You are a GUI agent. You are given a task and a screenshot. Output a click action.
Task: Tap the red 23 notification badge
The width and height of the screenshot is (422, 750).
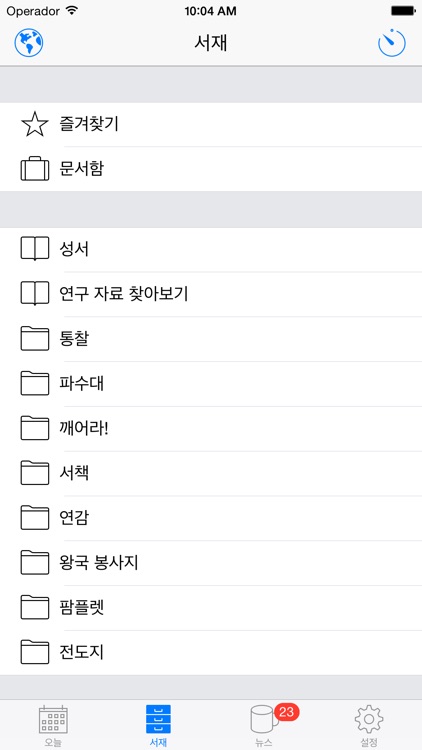click(287, 712)
